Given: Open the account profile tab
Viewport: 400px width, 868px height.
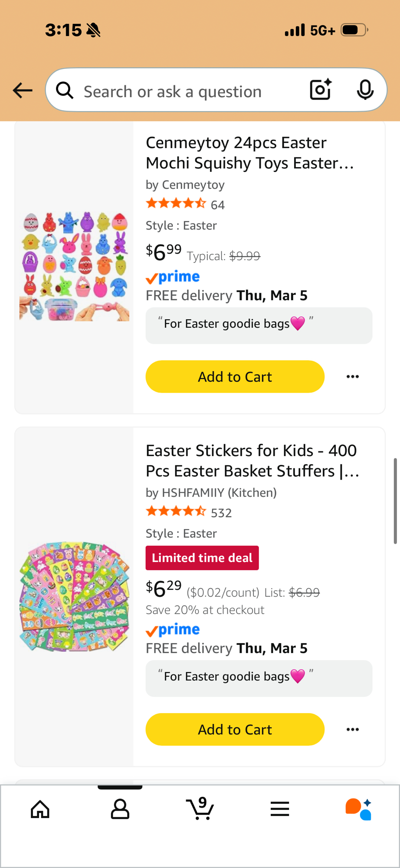Looking at the screenshot, I should pyautogui.click(x=120, y=809).
